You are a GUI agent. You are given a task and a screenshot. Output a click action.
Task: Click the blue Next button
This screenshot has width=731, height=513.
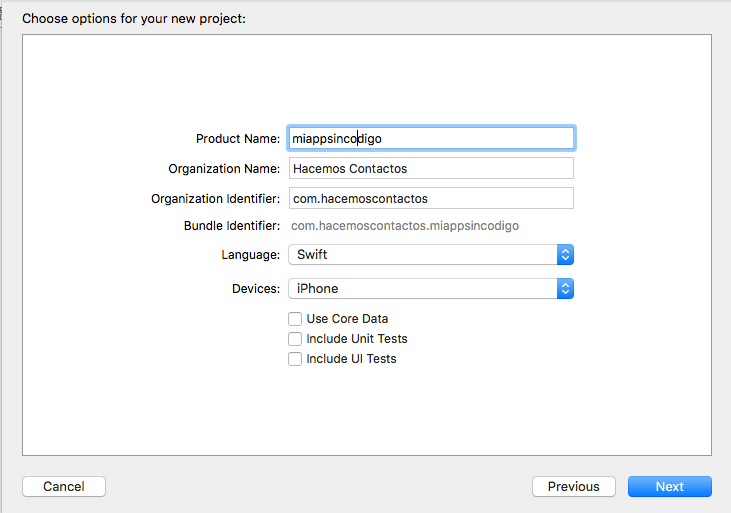(x=669, y=487)
